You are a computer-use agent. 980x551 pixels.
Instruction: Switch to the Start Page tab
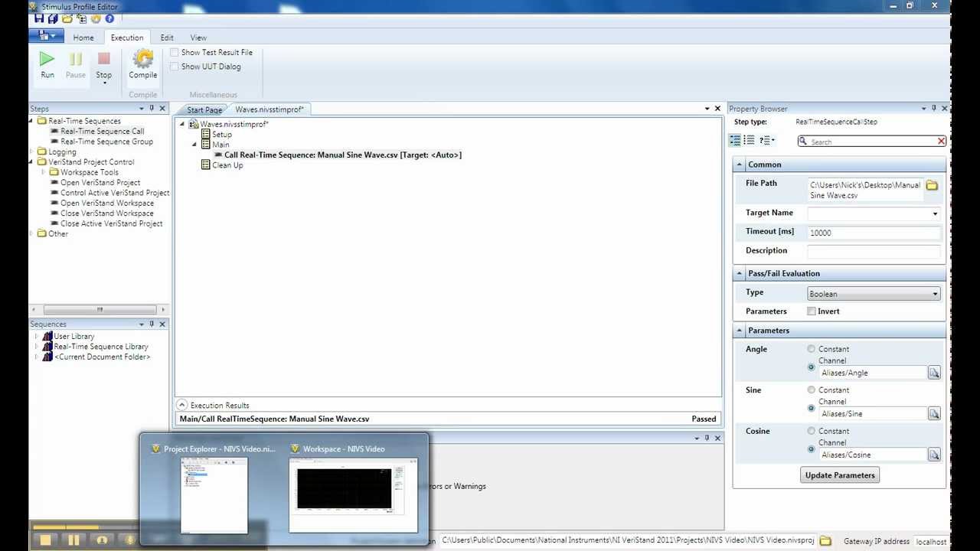pyautogui.click(x=204, y=109)
